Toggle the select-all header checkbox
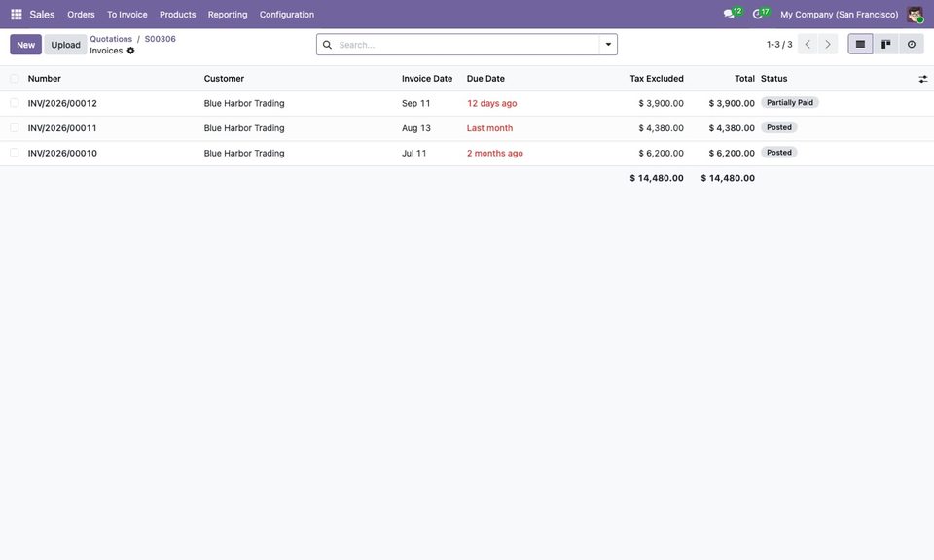934x560 pixels. tap(15, 79)
